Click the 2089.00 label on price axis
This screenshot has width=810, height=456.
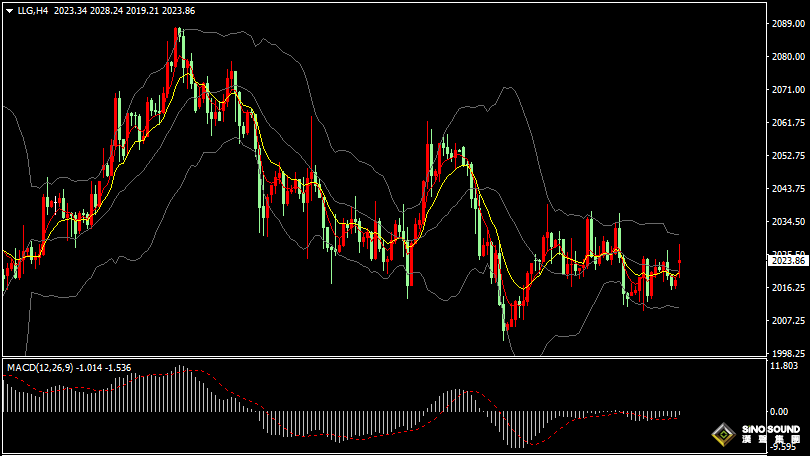click(787, 24)
